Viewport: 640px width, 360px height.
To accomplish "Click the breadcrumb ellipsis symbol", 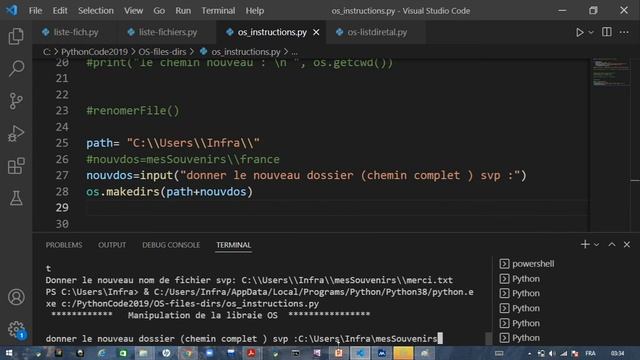I will [294, 52].
